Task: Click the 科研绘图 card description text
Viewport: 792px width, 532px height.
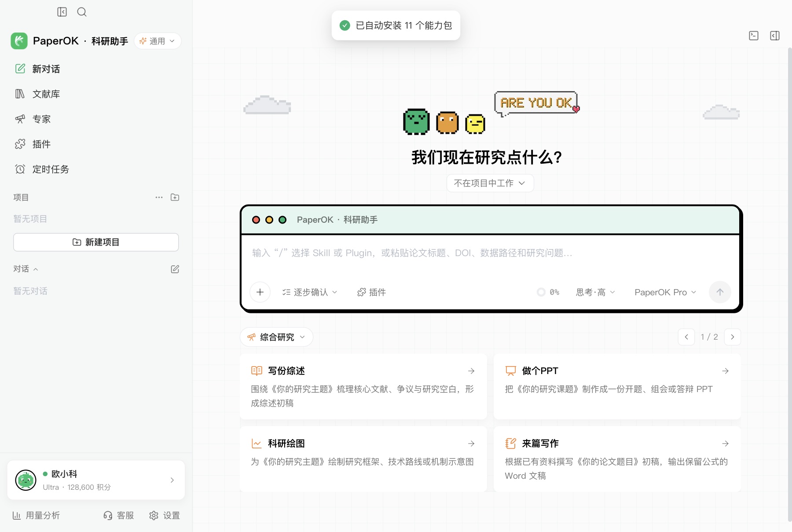Action: pos(362,462)
